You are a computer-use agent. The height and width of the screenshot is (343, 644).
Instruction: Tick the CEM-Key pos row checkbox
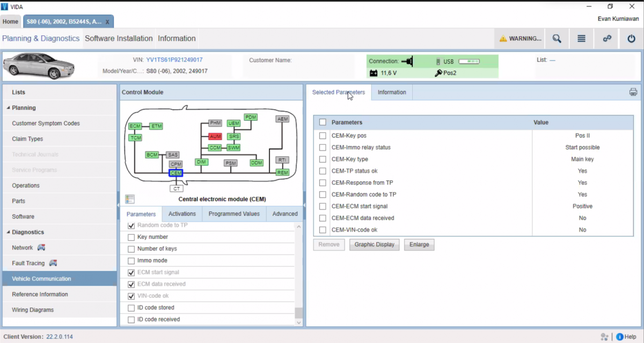click(x=323, y=136)
